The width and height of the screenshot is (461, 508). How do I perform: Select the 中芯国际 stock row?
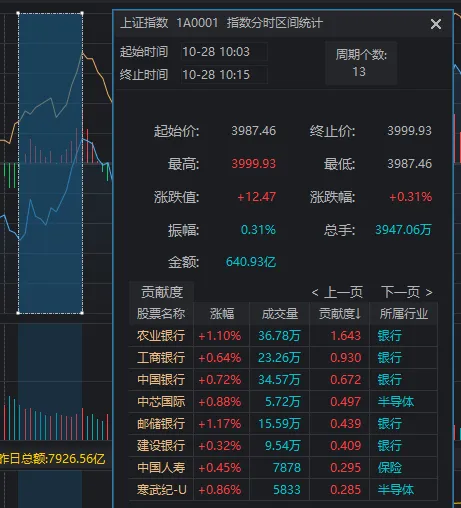click(x=283, y=402)
